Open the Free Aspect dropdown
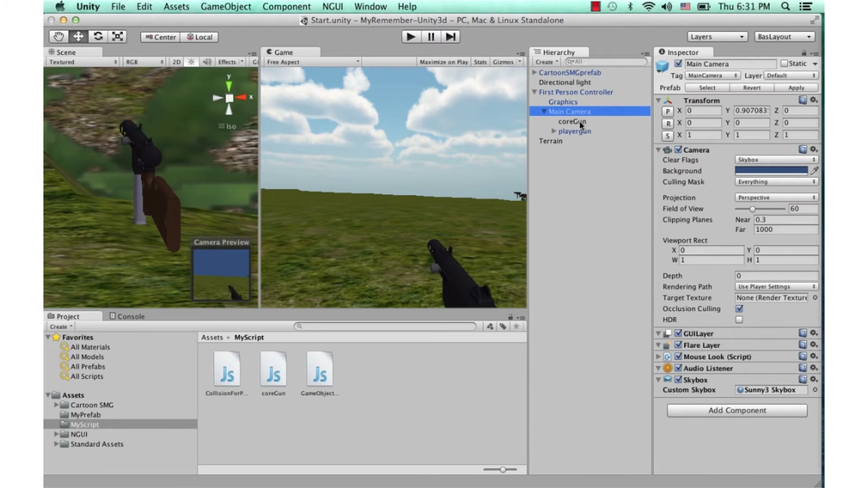 coord(312,62)
